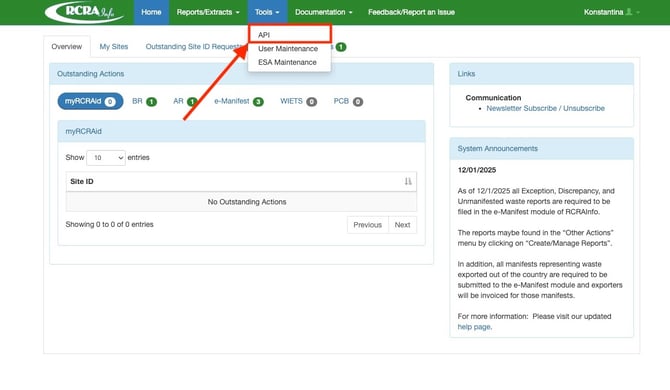This screenshot has height=390, width=670.
Task: Open the Konstantina account menu
Action: pos(611,12)
